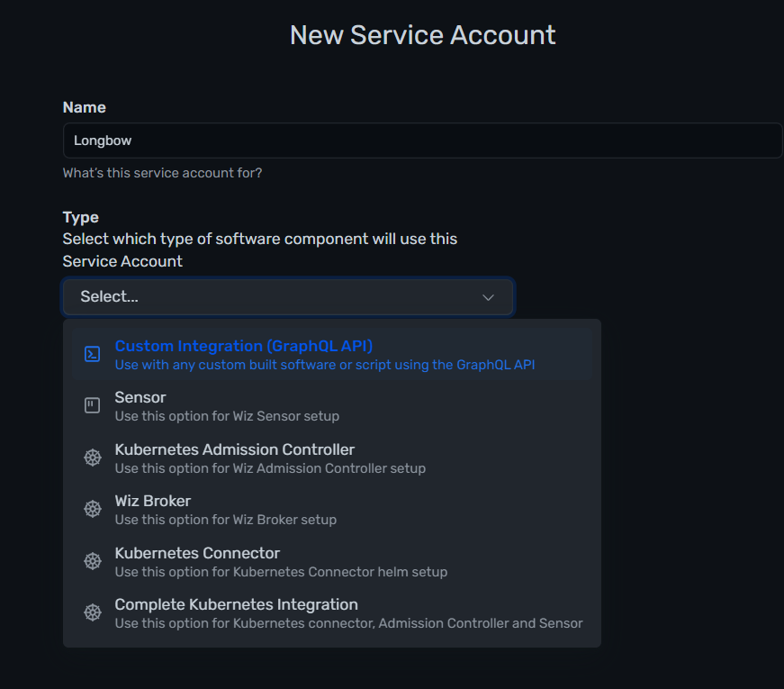Click the Kubernetes Connector wheel icon
Image resolution: width=784 pixels, height=689 pixels.
(x=93, y=561)
